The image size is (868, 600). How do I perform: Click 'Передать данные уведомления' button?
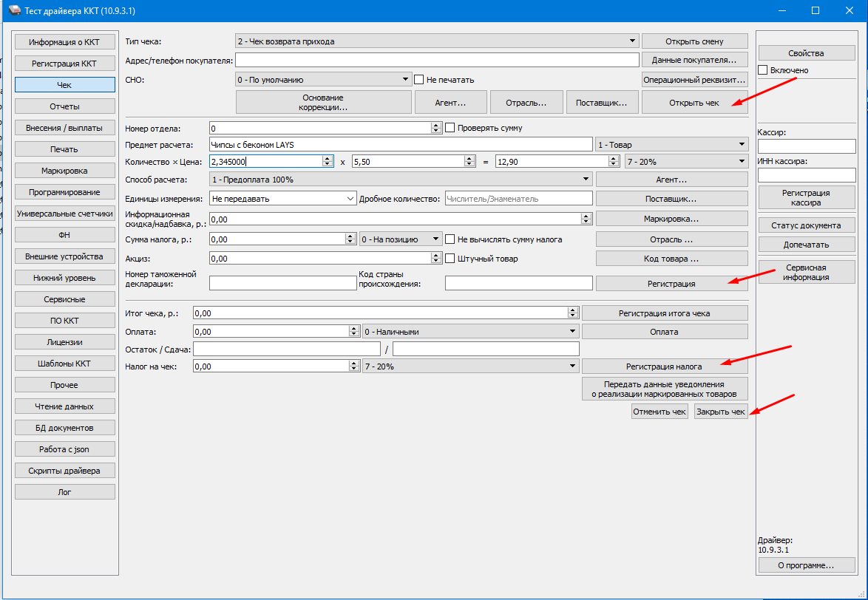[x=664, y=389]
